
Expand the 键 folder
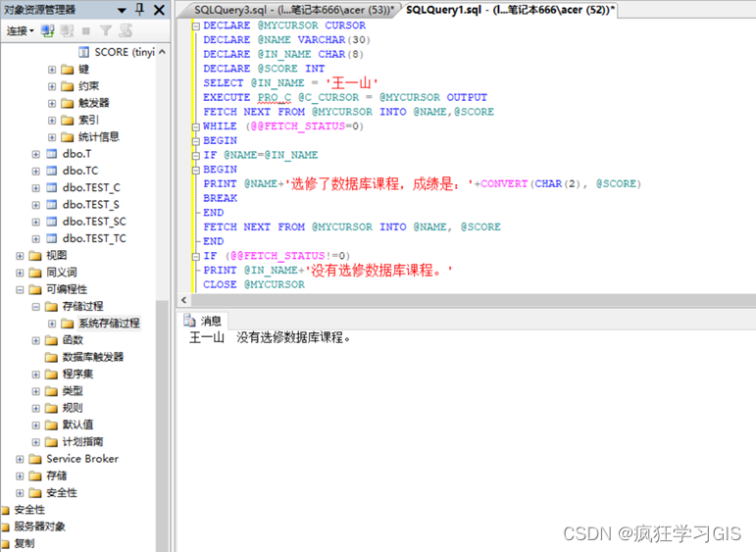point(52,70)
